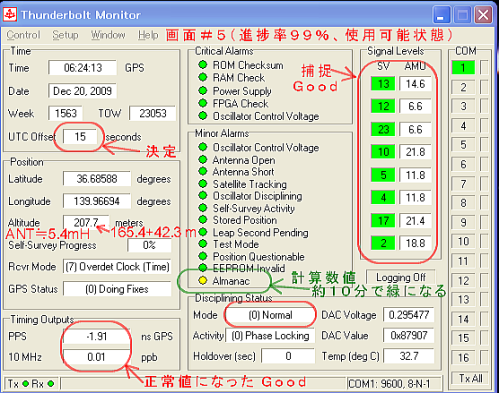Click the Oscillator Disciplining indicator
The image size is (499, 393).
point(203,195)
